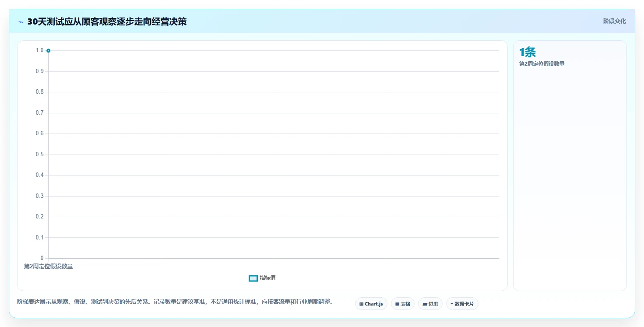Click the card label 第2周定位假设数量
The width and height of the screenshot is (644, 327).
coord(542,64)
